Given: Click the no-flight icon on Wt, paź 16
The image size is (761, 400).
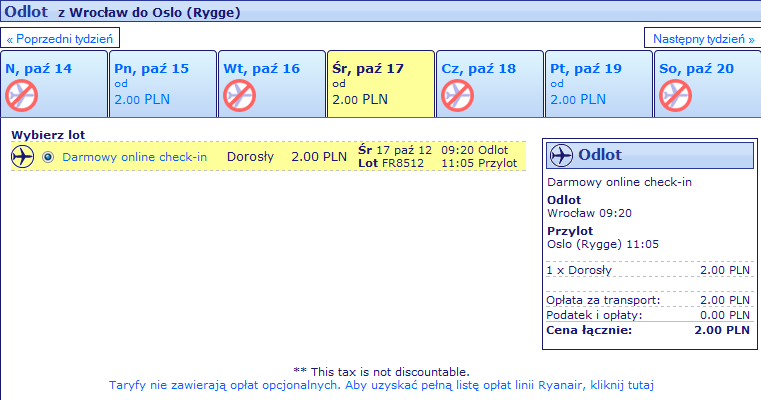Looking at the screenshot, I should point(239,96).
